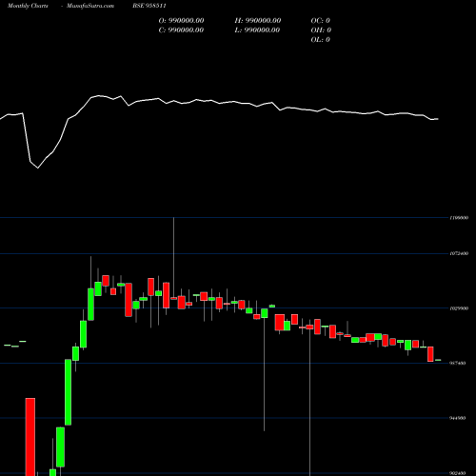The image size is (476, 476).
Task: Click the close value 'C: 990000.00'
Action: click(181, 30)
